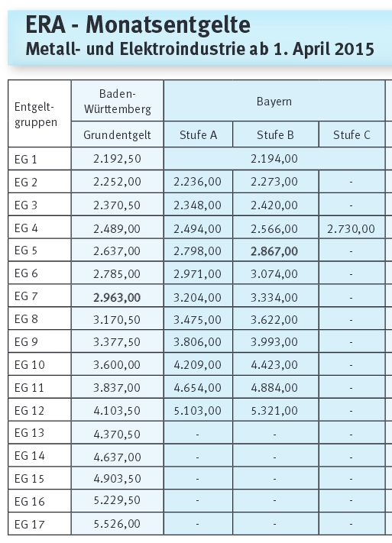
Task: Click the EG 9 Stufe A value 3.806,00
Action: click(197, 342)
